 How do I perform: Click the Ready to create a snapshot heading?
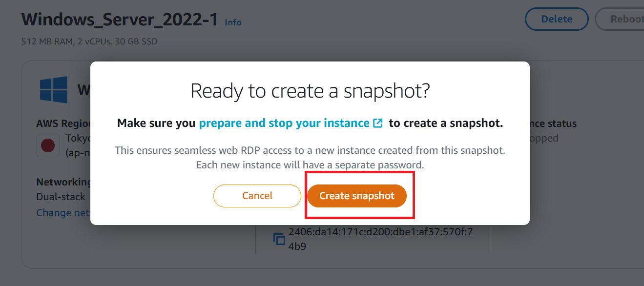[310, 91]
